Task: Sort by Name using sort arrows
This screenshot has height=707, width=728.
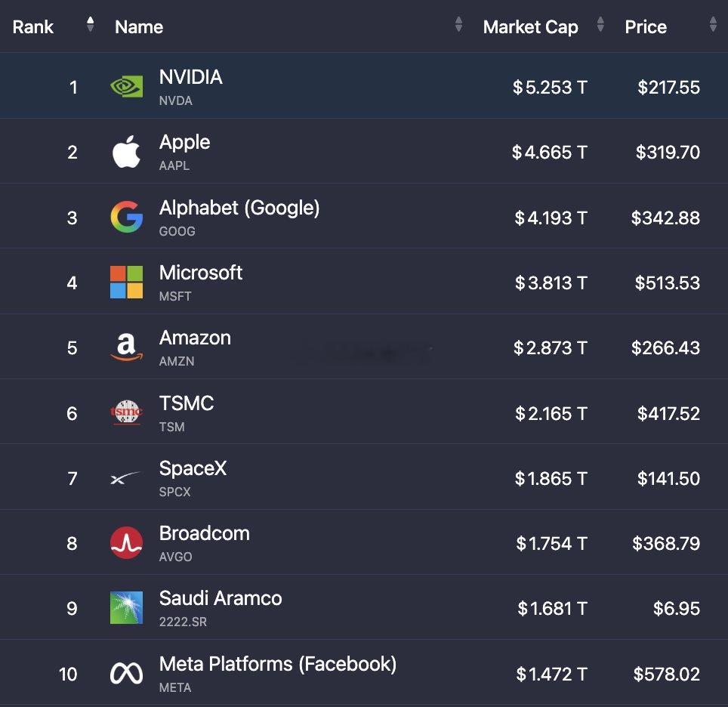Action: tap(458, 25)
